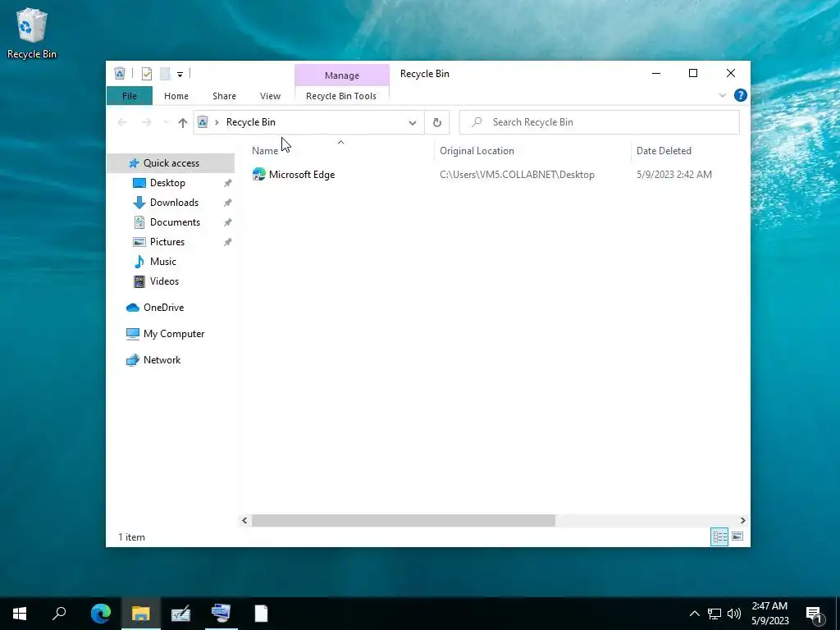
Task: Switch to Details view layout
Action: tap(719, 536)
